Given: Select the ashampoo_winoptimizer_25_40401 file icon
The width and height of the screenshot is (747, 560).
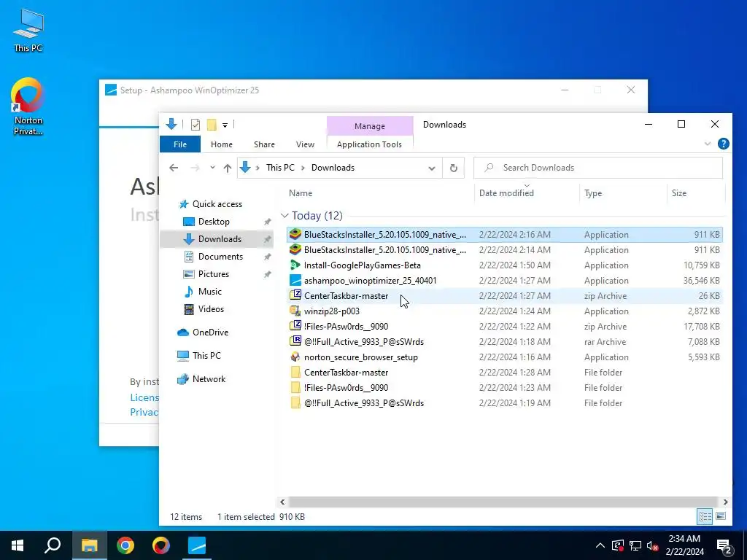Looking at the screenshot, I should pyautogui.click(x=295, y=281).
